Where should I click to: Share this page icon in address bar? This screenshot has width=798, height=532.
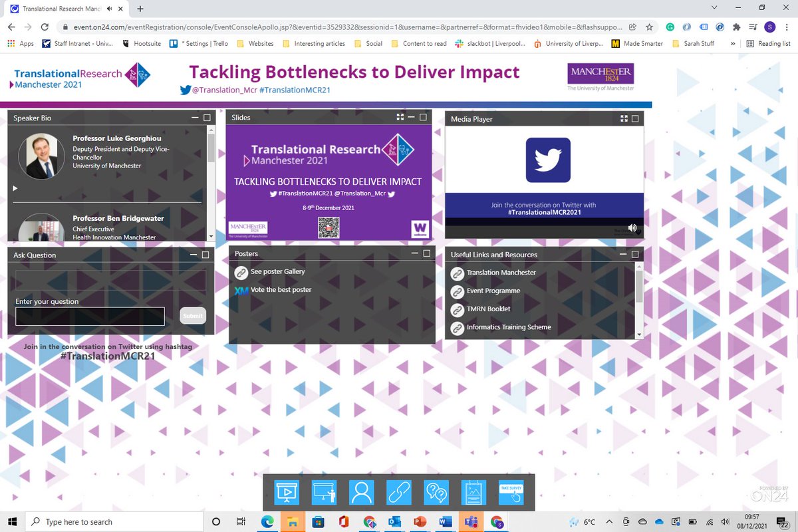pyautogui.click(x=632, y=27)
